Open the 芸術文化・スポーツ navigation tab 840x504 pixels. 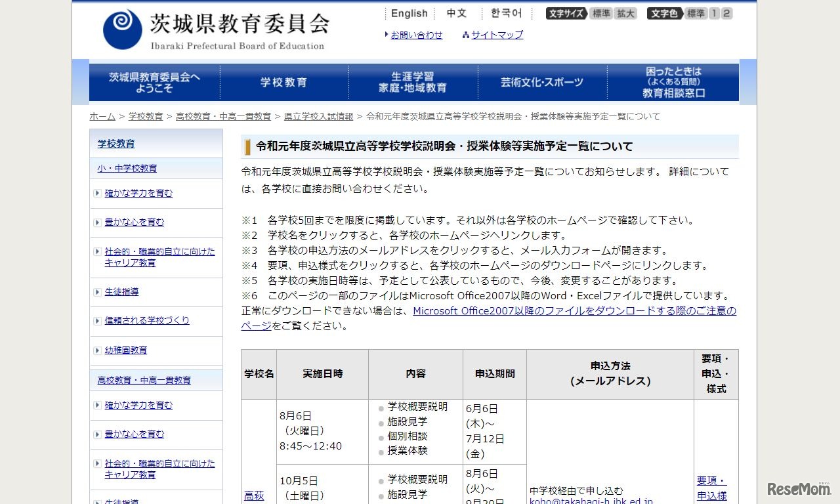point(541,82)
